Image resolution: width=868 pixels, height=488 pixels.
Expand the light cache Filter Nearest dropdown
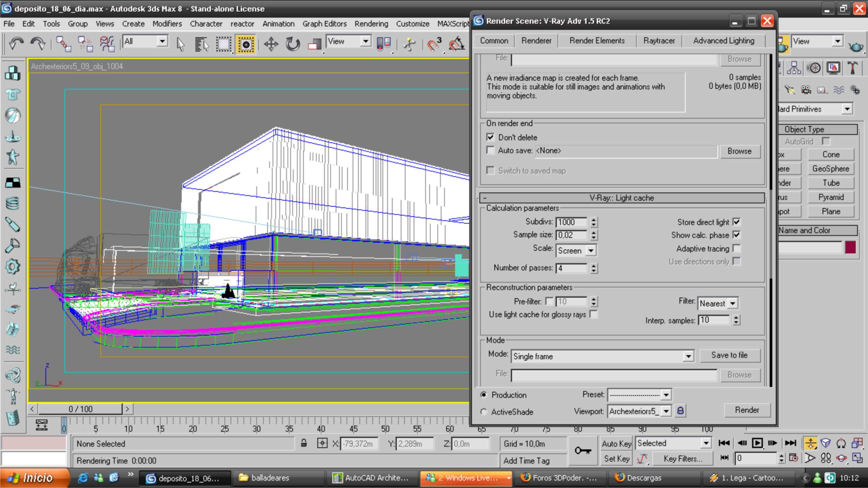(x=733, y=304)
